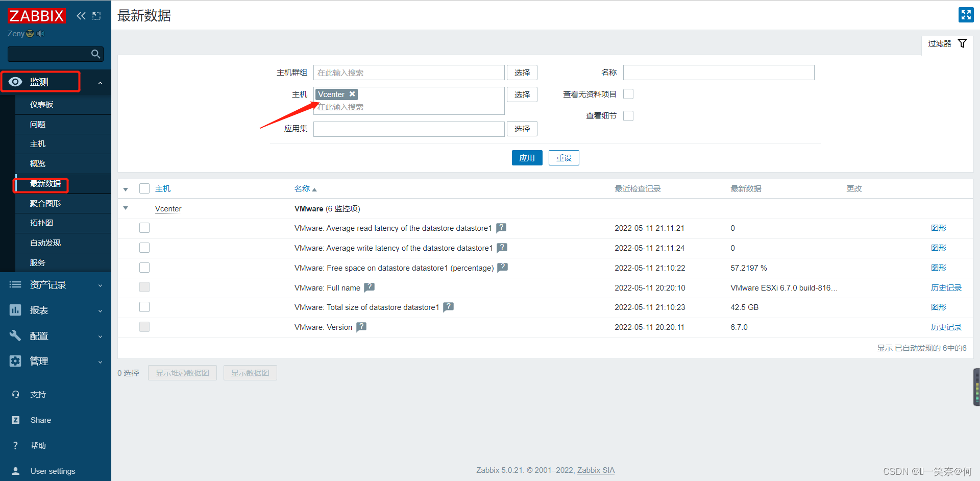This screenshot has height=481, width=980.
Task: Click 选择 next to 主机 field
Action: coord(522,94)
